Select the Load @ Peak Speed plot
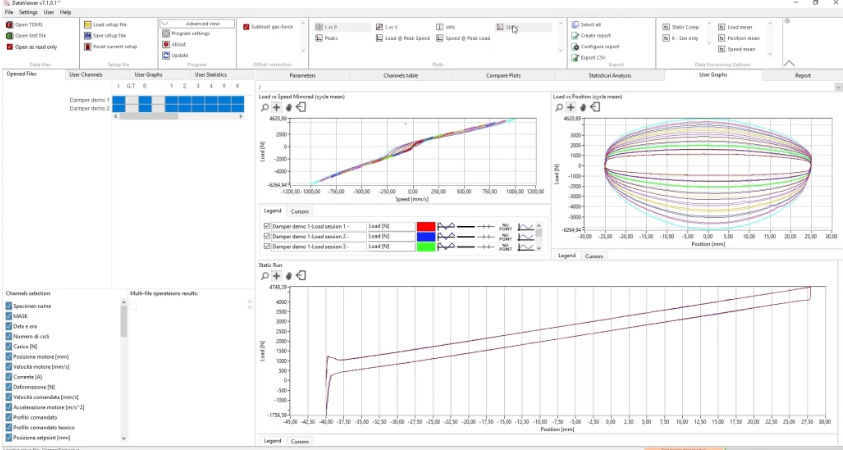The width and height of the screenshot is (843, 450). tap(403, 38)
